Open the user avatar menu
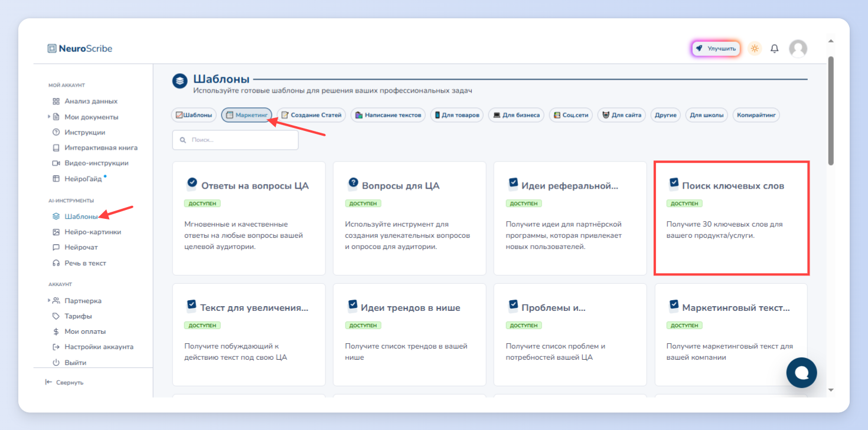Image resolution: width=868 pixels, height=430 pixels. (x=798, y=48)
